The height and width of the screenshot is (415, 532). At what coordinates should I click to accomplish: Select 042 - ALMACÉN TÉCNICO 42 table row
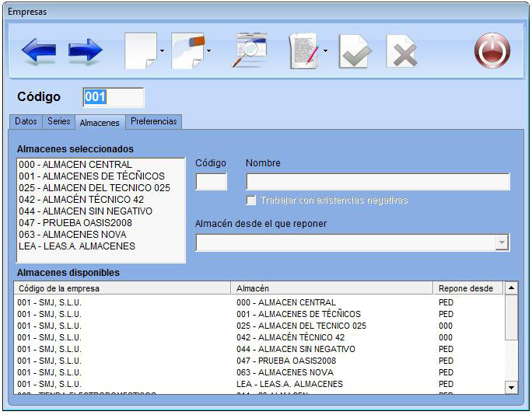click(x=259, y=337)
